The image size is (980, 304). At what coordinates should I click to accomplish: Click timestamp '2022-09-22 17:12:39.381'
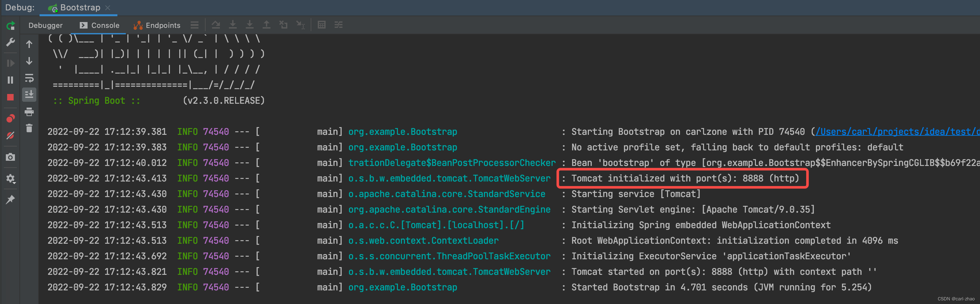coord(107,132)
